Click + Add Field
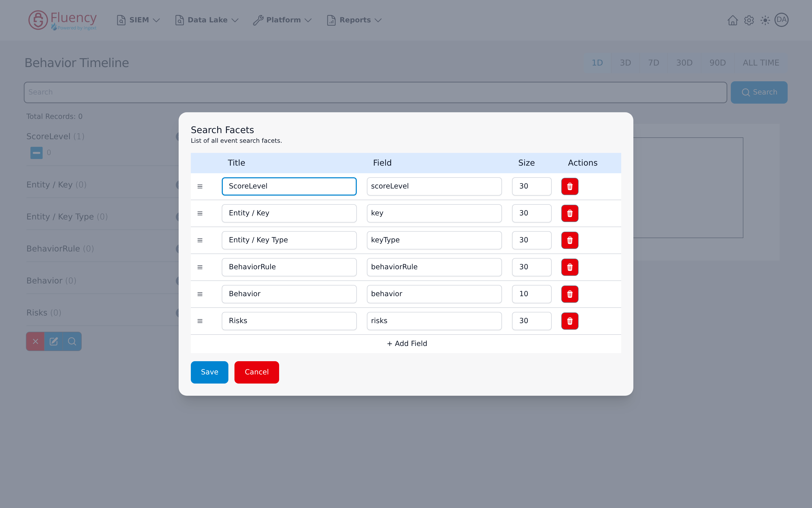 point(407,343)
